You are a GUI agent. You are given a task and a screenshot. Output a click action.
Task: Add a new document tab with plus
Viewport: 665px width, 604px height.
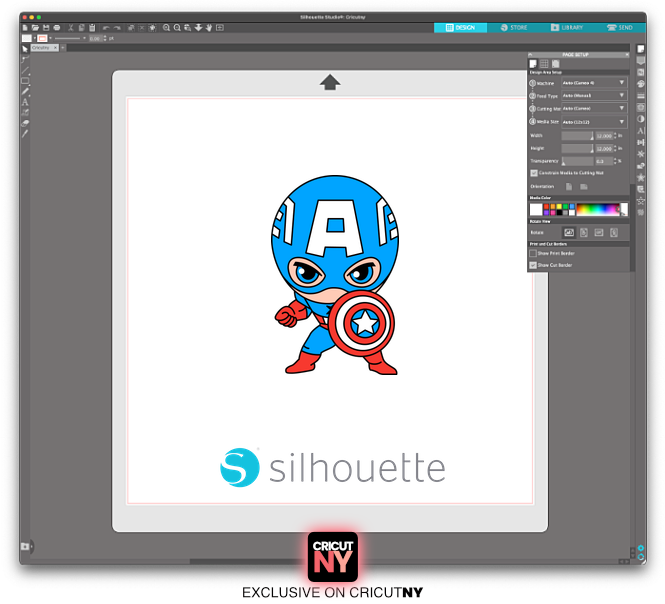pyautogui.click(x=63, y=48)
